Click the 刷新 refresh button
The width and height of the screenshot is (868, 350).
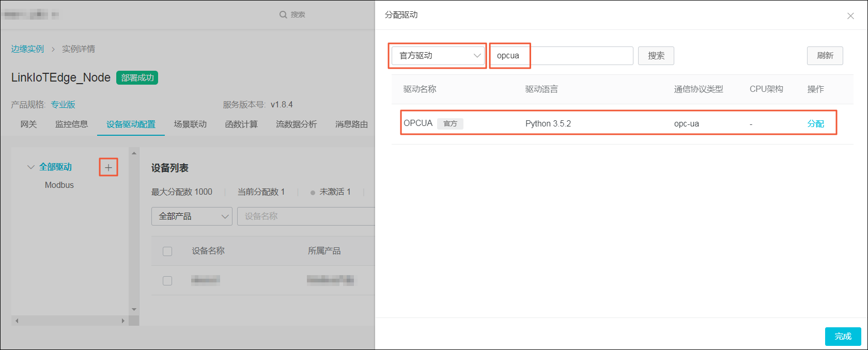click(x=825, y=56)
